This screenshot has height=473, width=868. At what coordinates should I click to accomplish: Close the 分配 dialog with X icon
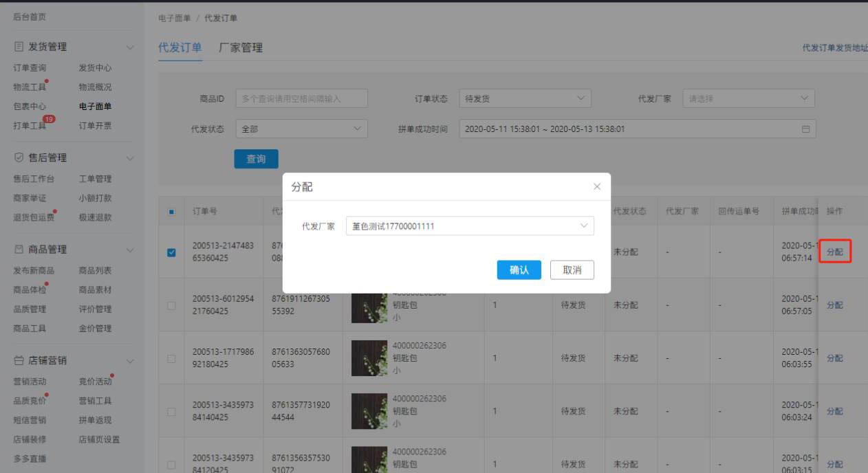(597, 187)
